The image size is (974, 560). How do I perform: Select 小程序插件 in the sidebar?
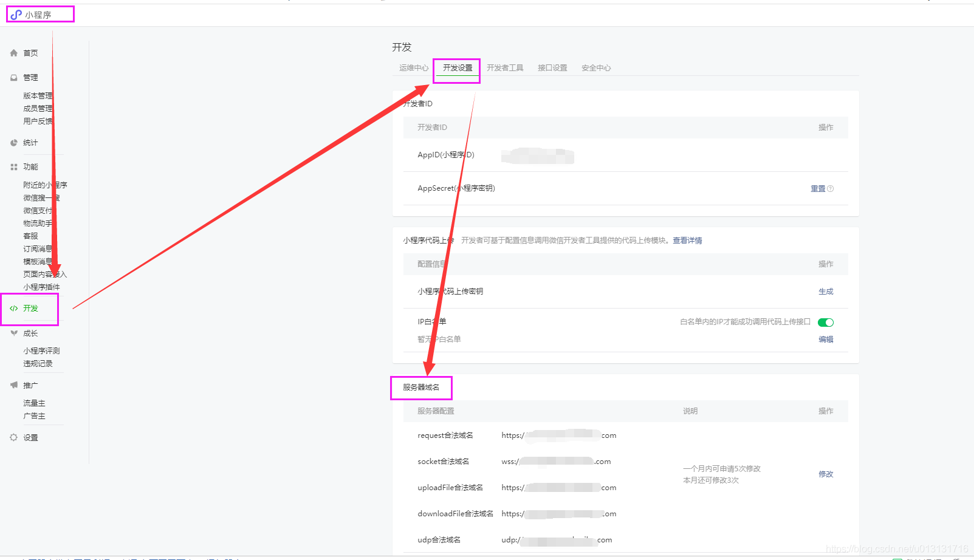tap(41, 287)
